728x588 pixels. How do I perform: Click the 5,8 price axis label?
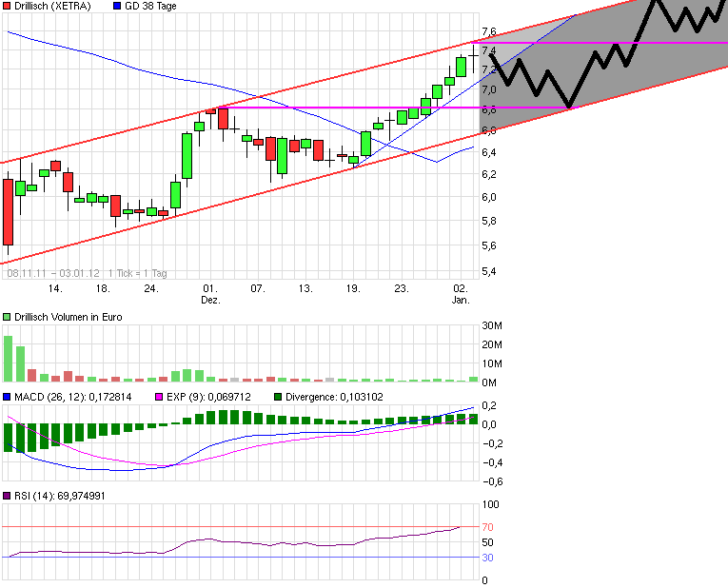click(489, 221)
